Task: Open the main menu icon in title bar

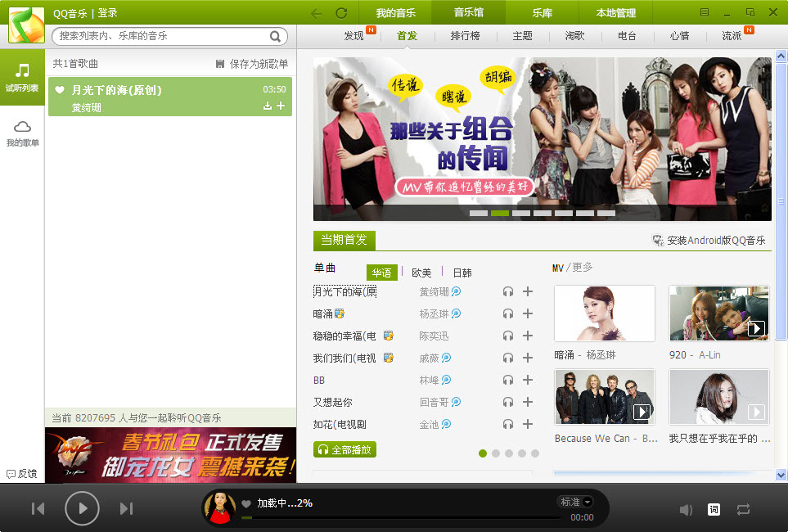Action: (705, 12)
